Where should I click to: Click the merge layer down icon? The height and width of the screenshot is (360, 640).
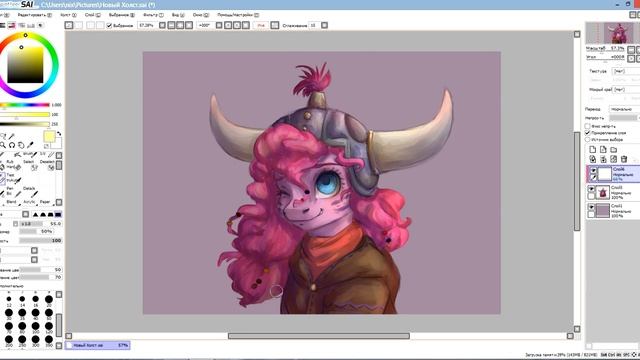(x=603, y=159)
